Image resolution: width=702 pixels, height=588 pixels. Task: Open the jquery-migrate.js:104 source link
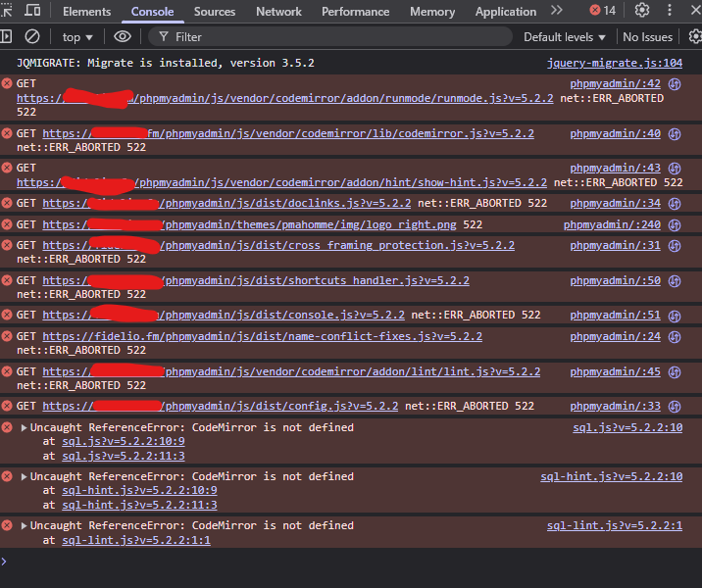click(615, 63)
